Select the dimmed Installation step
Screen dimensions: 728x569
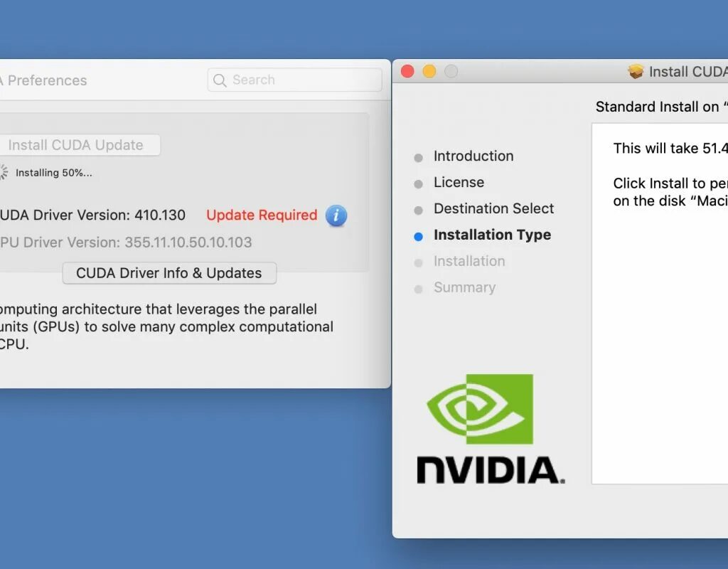469,261
